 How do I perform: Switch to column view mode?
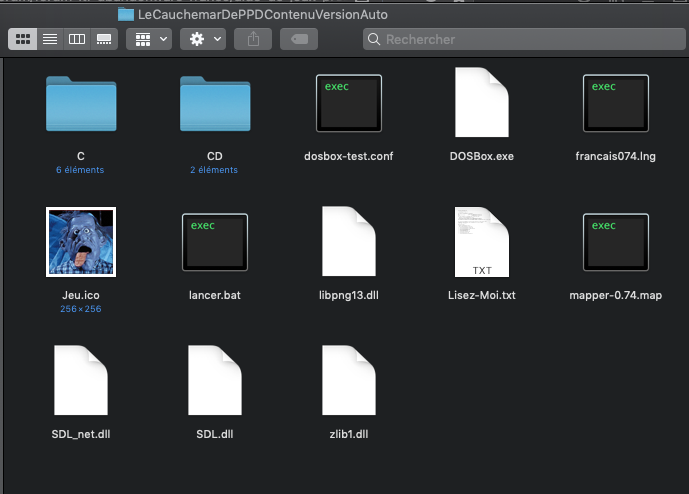[x=77, y=39]
